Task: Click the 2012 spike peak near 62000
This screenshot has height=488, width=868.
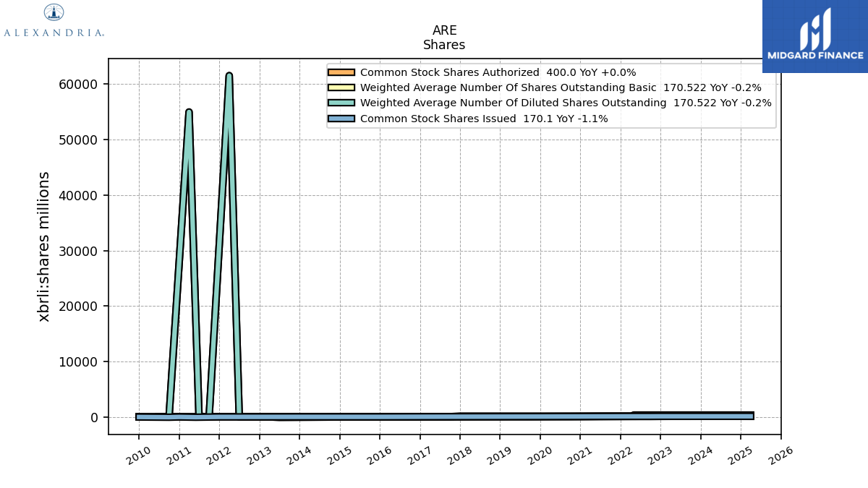Action: 229,74
